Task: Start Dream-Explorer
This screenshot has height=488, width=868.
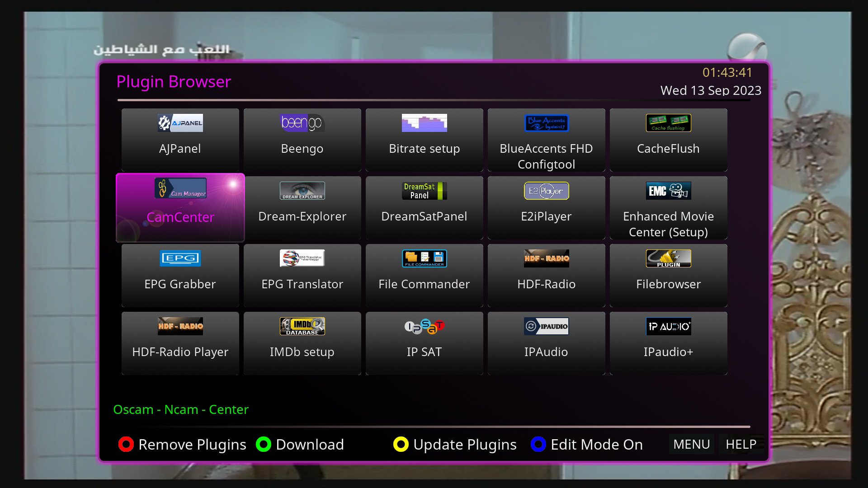Action: tap(302, 208)
